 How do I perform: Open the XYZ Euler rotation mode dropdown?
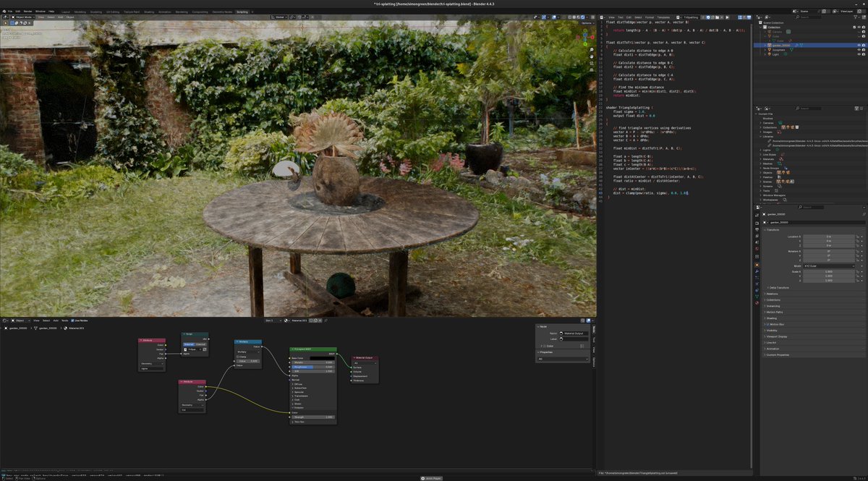coord(829,266)
